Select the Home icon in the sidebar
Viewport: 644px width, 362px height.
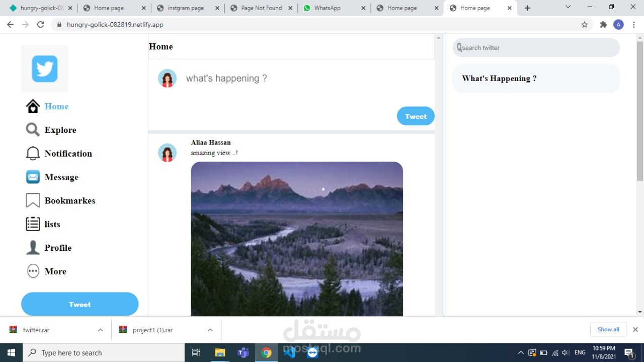point(32,106)
